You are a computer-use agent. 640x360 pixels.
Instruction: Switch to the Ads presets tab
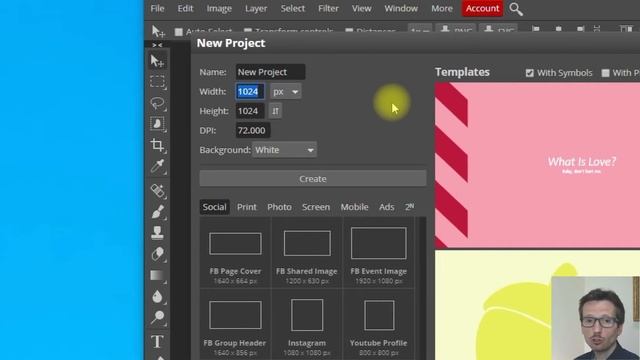[x=387, y=207]
